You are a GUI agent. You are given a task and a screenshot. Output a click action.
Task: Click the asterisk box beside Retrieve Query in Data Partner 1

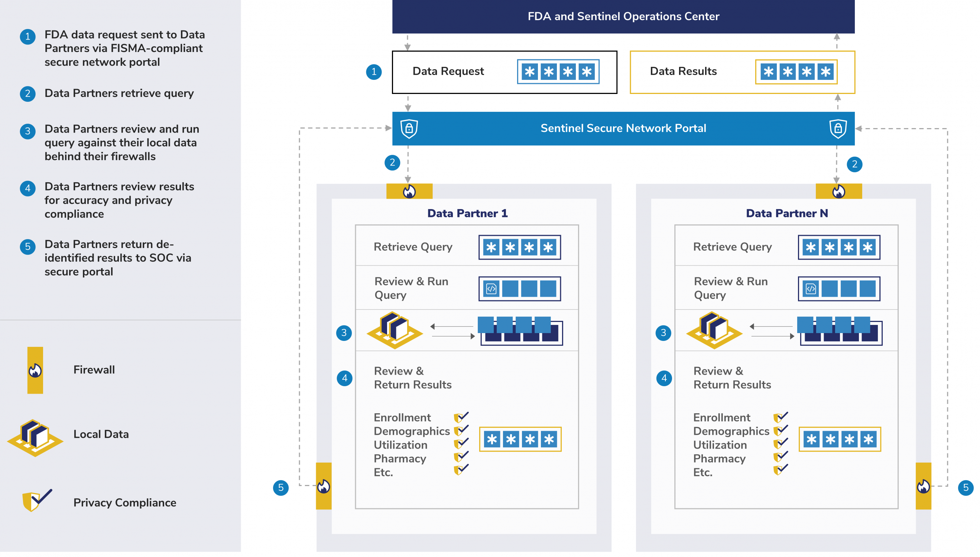tap(520, 248)
